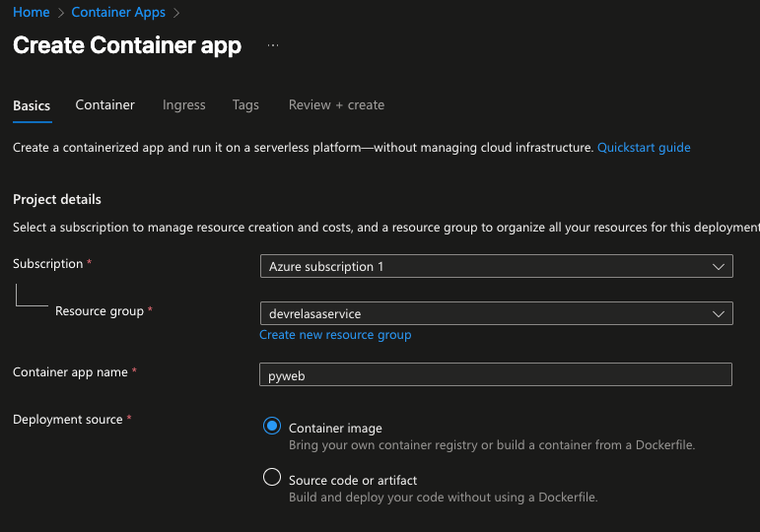Open the ellipsis menu beside the page title
760x532 pixels.
tap(273, 45)
